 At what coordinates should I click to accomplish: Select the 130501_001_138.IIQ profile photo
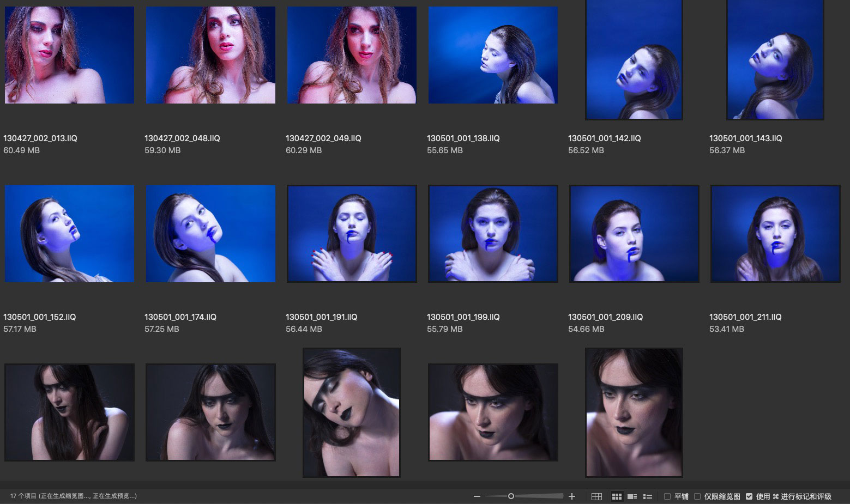[x=493, y=55]
